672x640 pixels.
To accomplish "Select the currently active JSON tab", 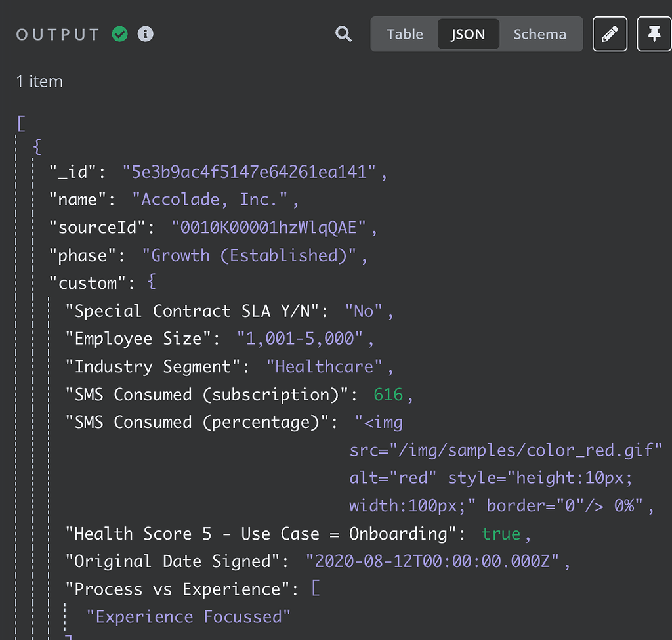I will tap(468, 34).
